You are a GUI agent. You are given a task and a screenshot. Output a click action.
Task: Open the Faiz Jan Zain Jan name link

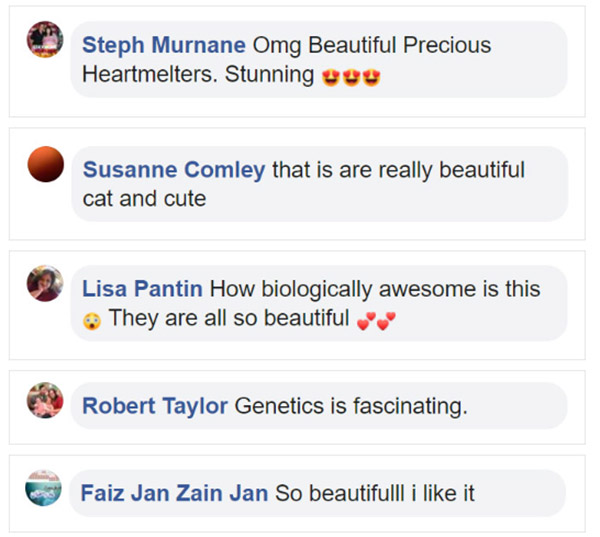point(175,493)
